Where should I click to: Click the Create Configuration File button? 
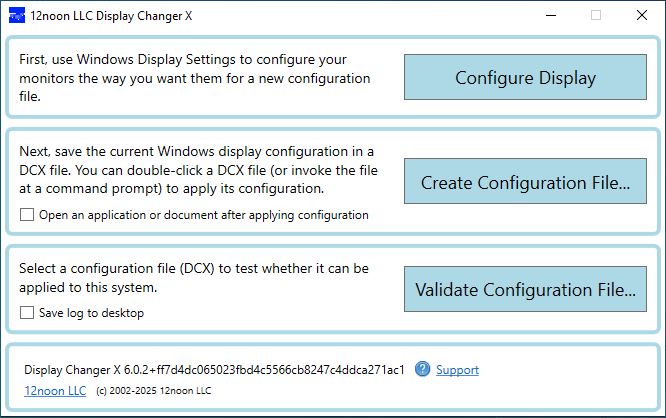point(525,181)
